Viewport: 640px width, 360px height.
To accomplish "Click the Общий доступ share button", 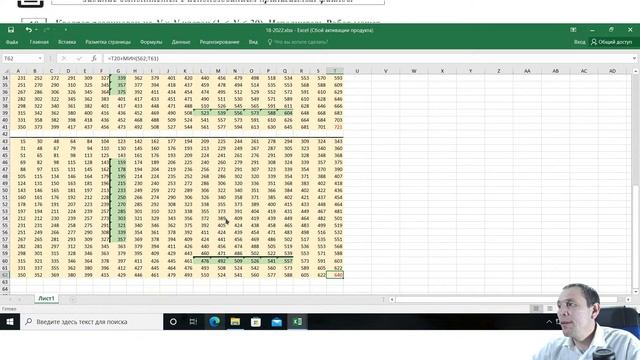I will tap(611, 42).
